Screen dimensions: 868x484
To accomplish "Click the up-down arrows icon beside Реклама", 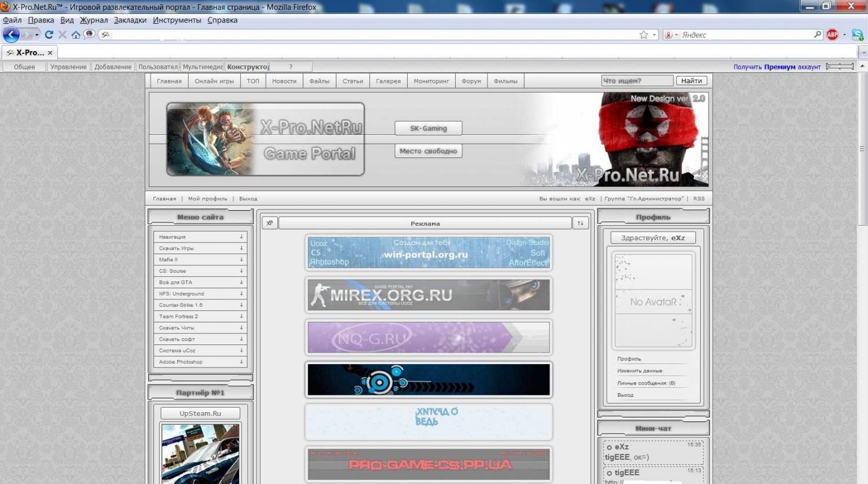I will pos(580,223).
